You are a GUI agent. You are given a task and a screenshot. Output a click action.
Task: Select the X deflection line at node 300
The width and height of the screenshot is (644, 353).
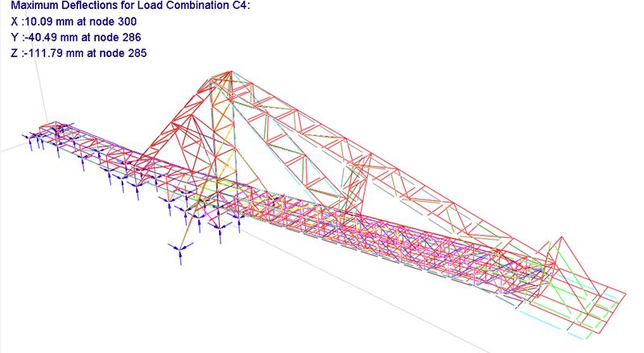[72, 22]
